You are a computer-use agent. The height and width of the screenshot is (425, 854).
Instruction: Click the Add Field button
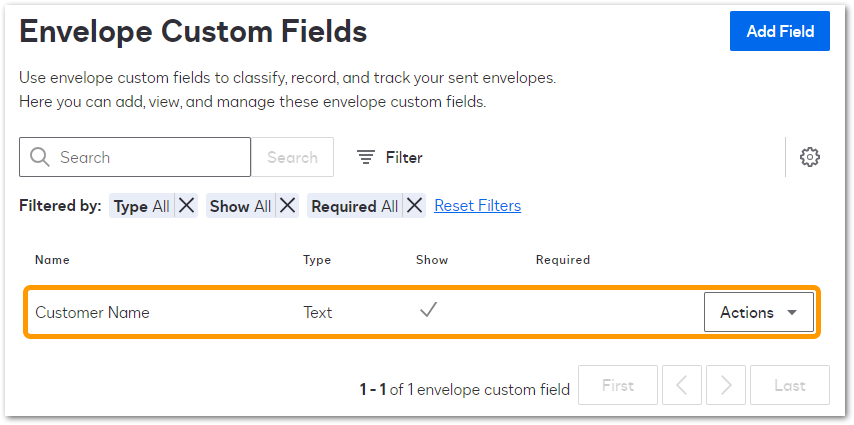click(780, 31)
